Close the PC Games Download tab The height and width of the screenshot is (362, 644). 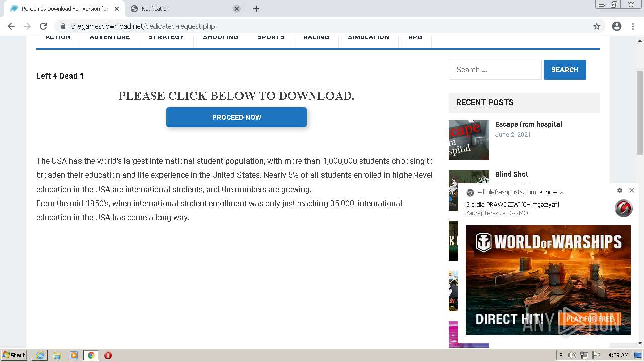117,9
